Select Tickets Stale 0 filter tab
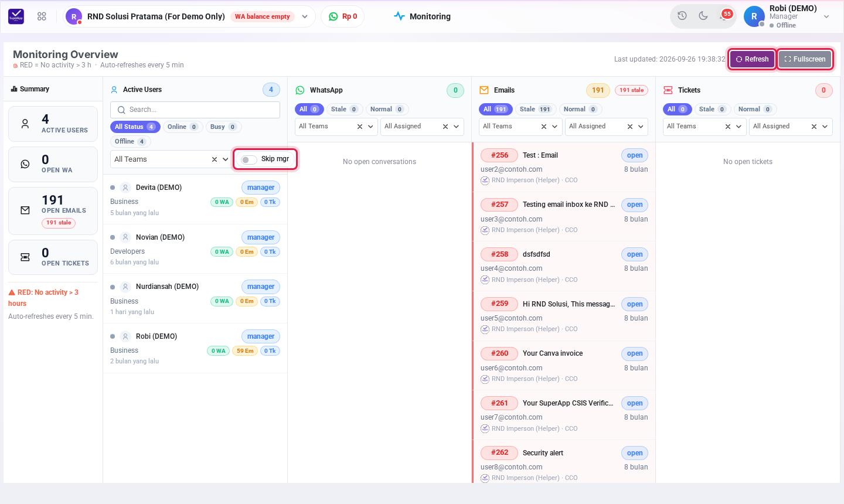Viewport: 844px width, 504px height. (x=713, y=109)
